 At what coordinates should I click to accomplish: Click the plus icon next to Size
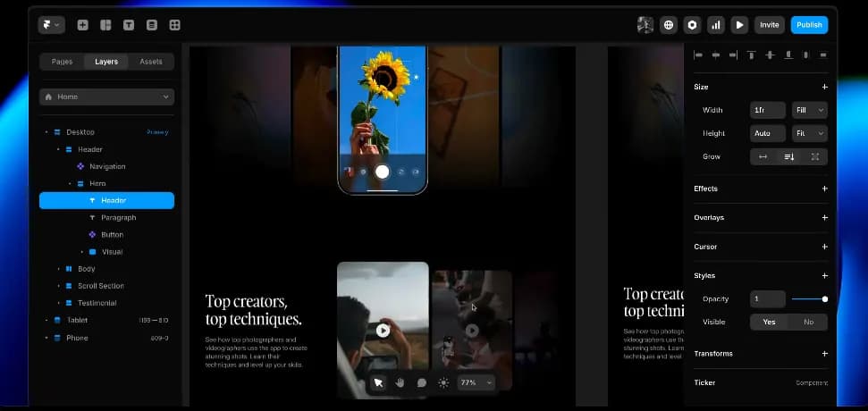click(824, 87)
